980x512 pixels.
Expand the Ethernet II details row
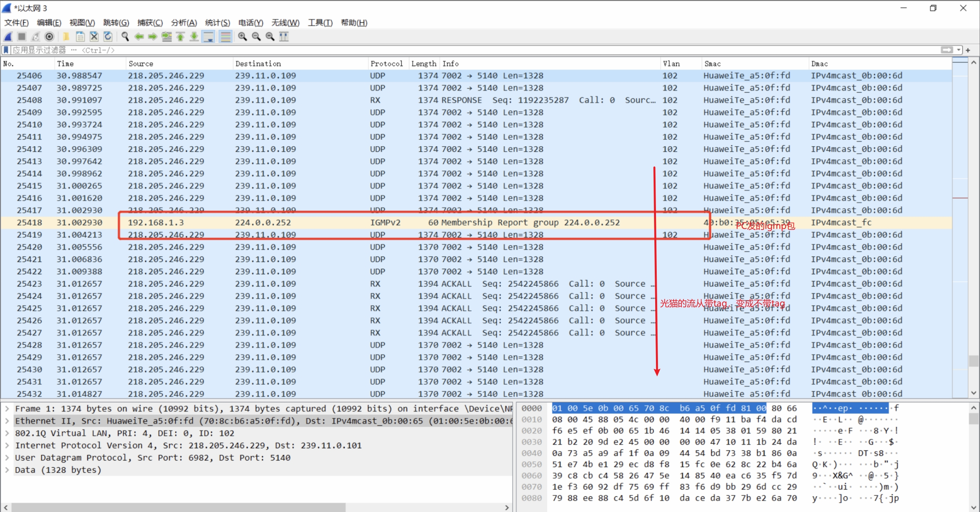[7, 421]
